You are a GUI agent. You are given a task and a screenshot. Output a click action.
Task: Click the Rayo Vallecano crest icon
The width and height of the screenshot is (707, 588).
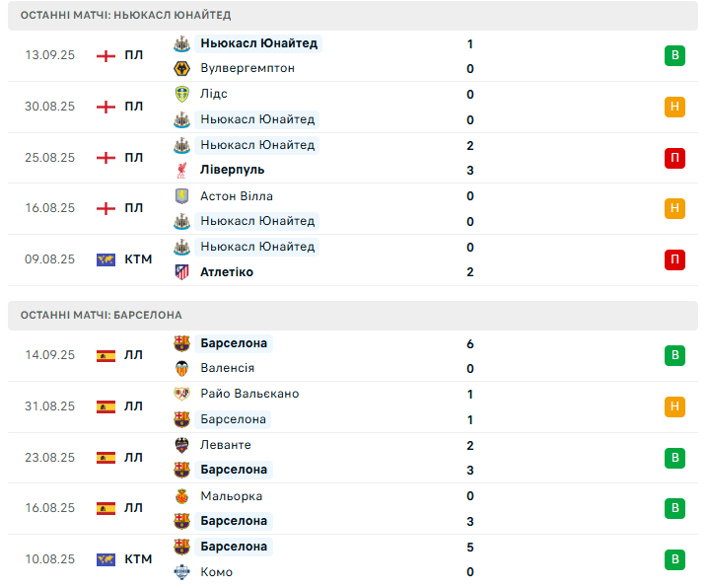pyautogui.click(x=181, y=394)
